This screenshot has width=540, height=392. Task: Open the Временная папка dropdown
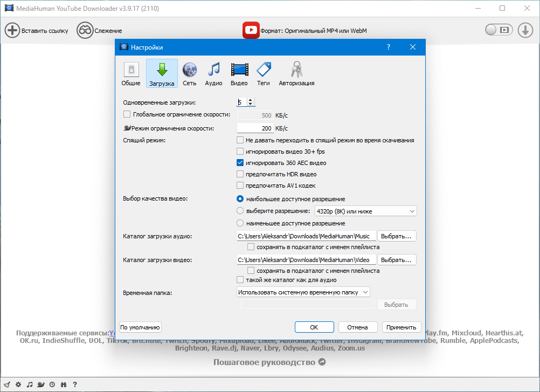click(303, 292)
